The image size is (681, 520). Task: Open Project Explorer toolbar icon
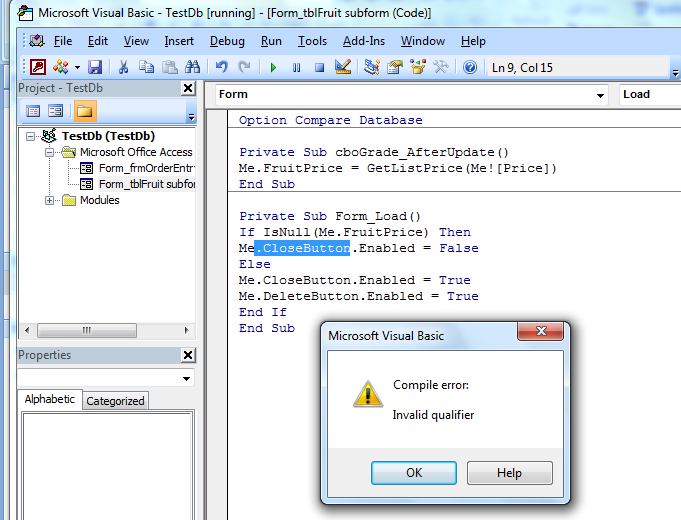(x=372, y=67)
